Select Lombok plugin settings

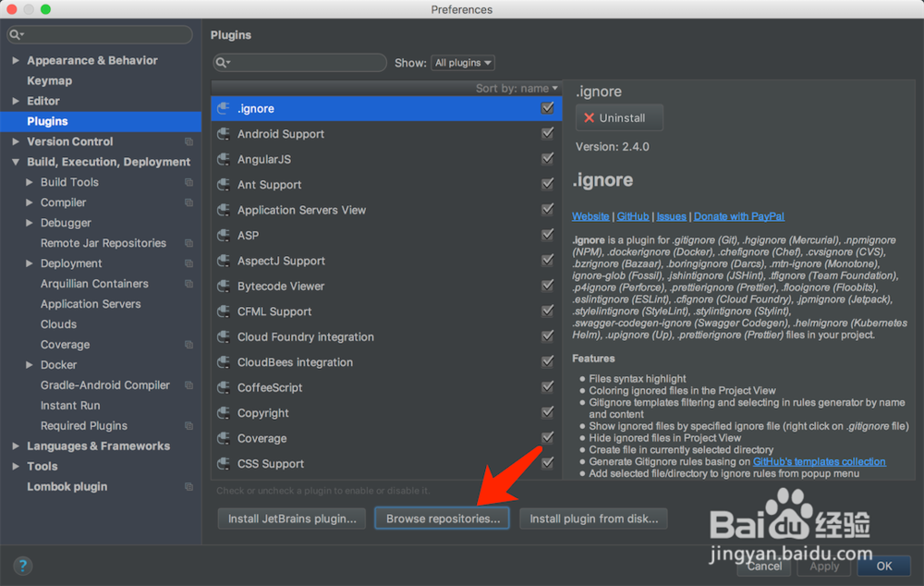[67, 487]
